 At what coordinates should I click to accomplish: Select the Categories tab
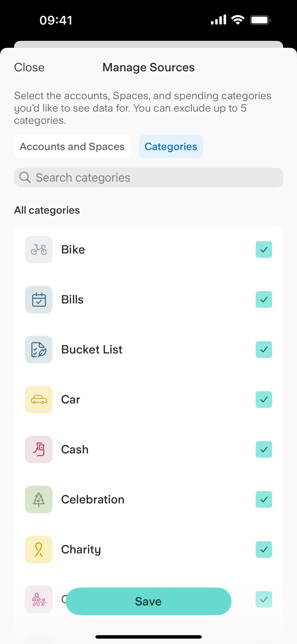pyautogui.click(x=171, y=147)
